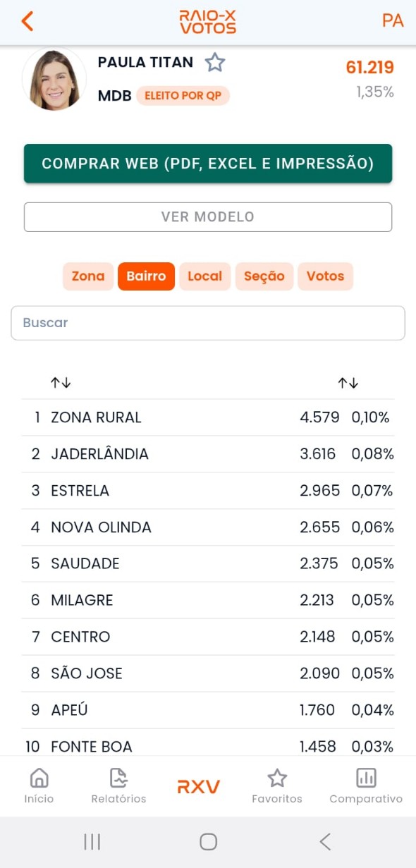Image resolution: width=416 pixels, height=868 pixels.
Task: Sort by votes using right arrows icon
Action: [x=348, y=383]
